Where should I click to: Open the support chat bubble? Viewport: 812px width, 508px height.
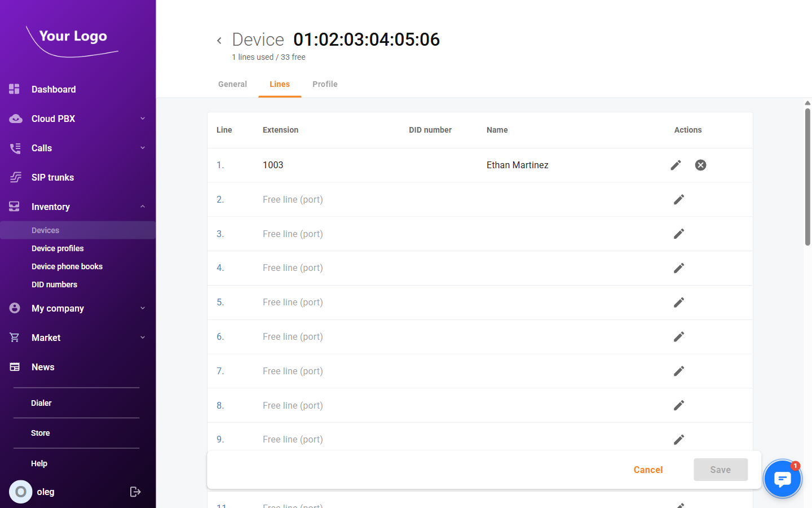[783, 478]
